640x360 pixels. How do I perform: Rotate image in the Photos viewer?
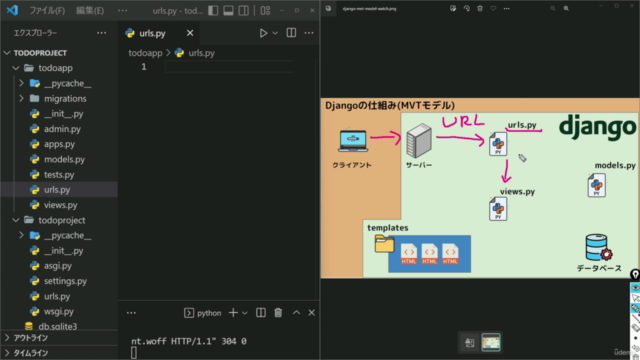coord(467,9)
